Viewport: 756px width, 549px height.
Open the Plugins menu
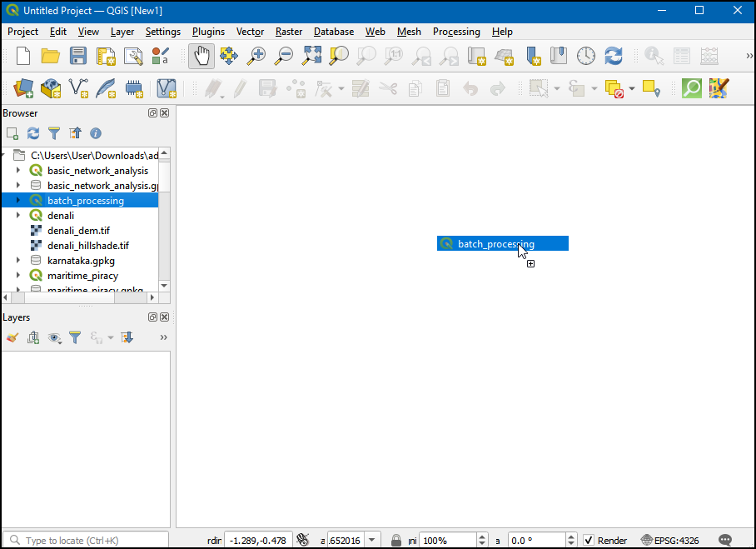coord(208,32)
